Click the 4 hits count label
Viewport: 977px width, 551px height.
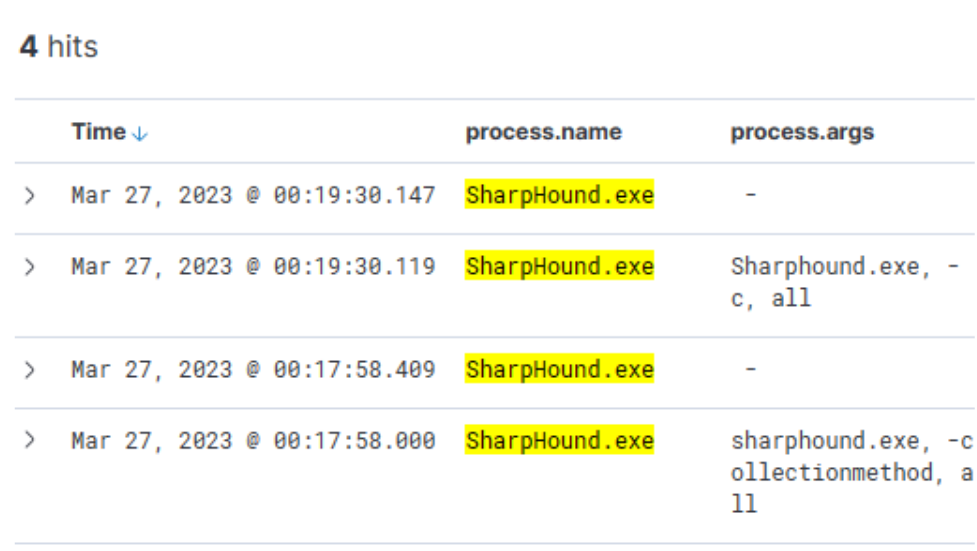point(59,47)
